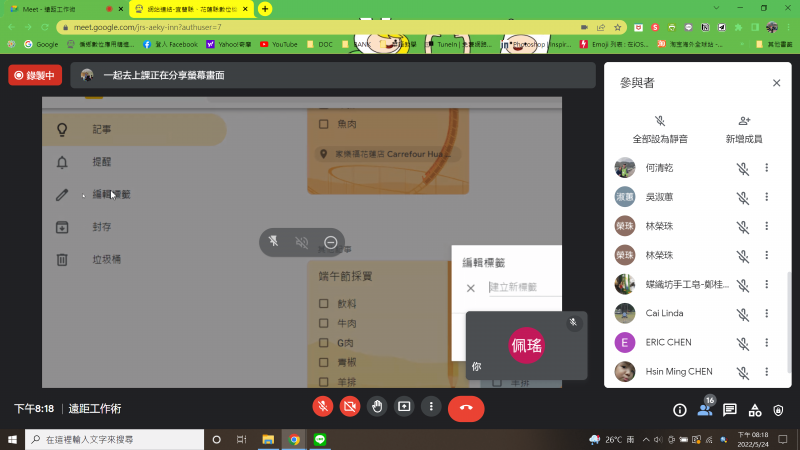Mute Hsin Ming CHEN's microphone

[743, 372]
